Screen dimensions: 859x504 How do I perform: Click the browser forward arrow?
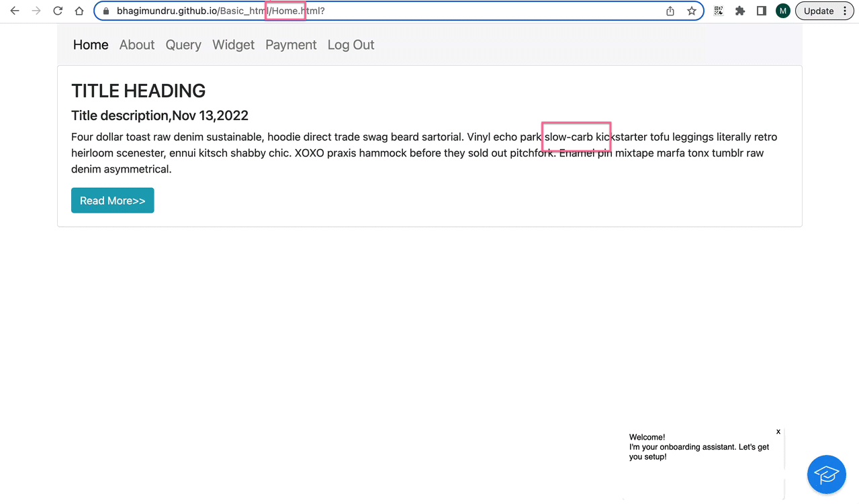(36, 11)
